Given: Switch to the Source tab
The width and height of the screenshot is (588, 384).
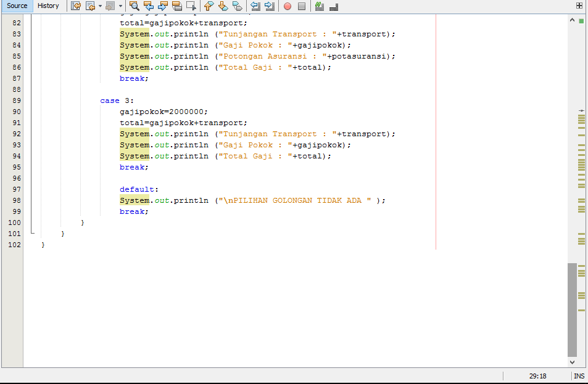Looking at the screenshot, I should point(17,6).
